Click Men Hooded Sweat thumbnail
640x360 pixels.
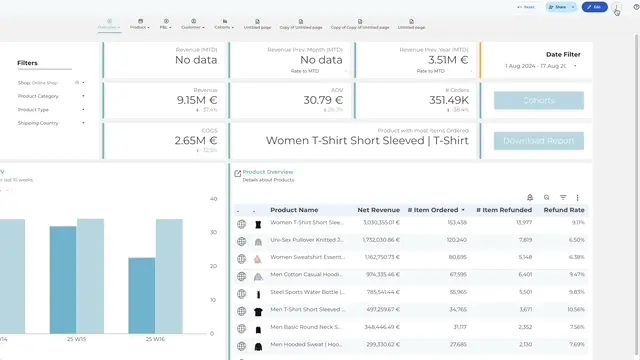tap(258, 347)
